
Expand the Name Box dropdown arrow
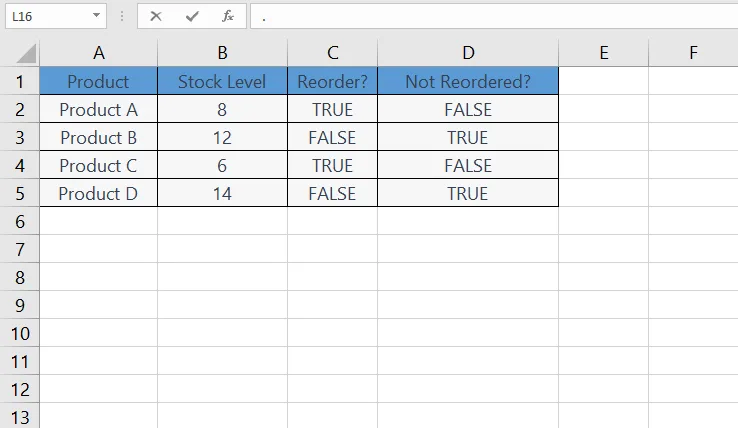click(x=96, y=16)
